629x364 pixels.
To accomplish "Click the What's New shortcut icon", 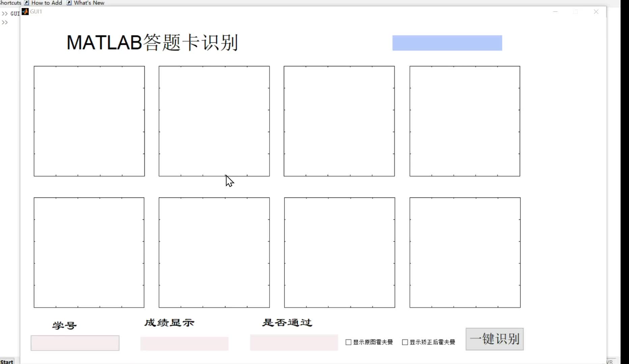I will pos(69,3).
